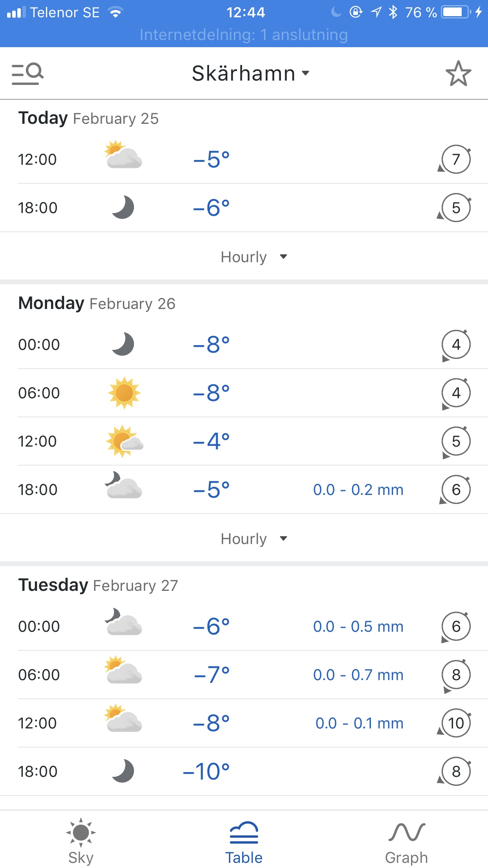Viewport: 488px width, 868px height.
Task: Tap the 0.0 - 0.7 mm precipitation value
Action: [x=358, y=675]
